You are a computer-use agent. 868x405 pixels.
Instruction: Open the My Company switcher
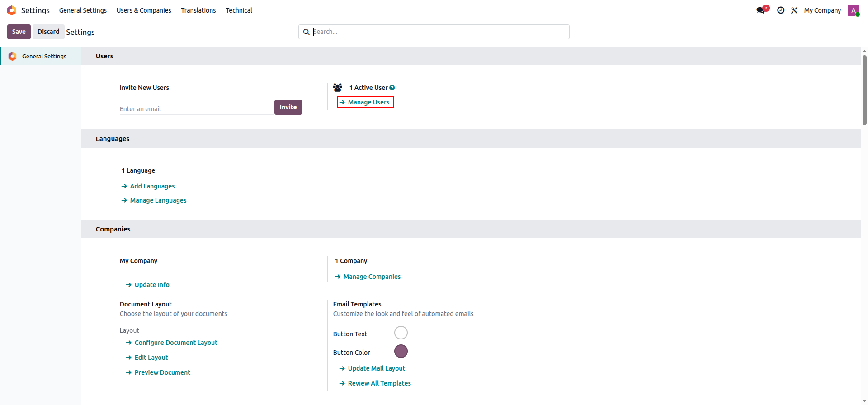[x=822, y=10]
